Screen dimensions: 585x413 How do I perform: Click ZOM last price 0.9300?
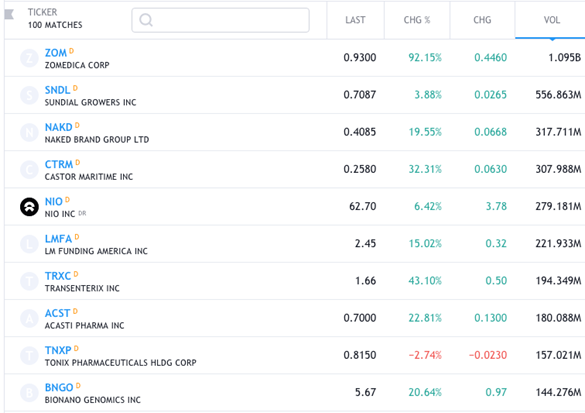pos(360,57)
